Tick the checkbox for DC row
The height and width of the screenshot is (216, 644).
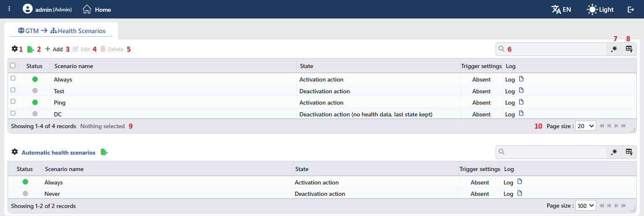(x=13, y=113)
